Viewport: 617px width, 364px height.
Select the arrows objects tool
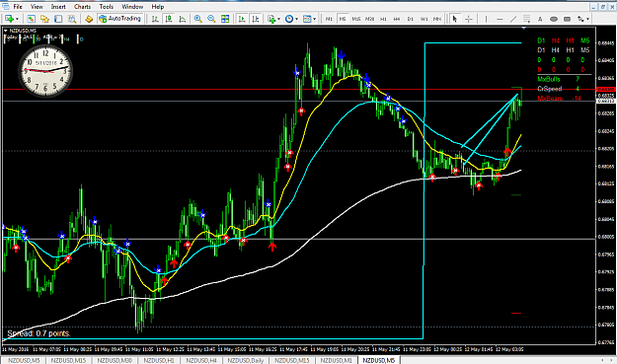(x=580, y=19)
